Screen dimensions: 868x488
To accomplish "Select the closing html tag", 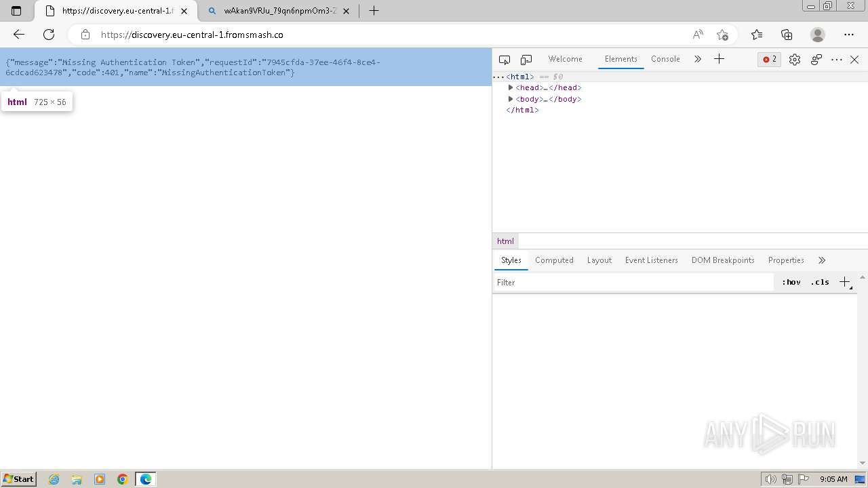I will [522, 110].
